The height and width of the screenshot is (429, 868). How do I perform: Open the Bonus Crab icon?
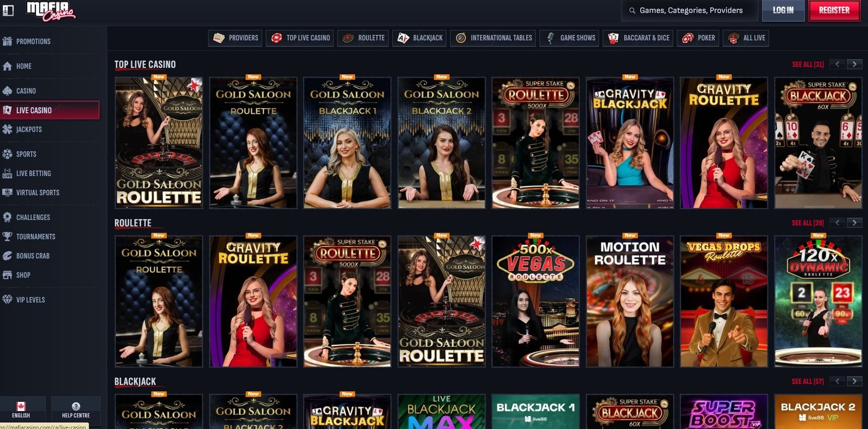pos(7,255)
